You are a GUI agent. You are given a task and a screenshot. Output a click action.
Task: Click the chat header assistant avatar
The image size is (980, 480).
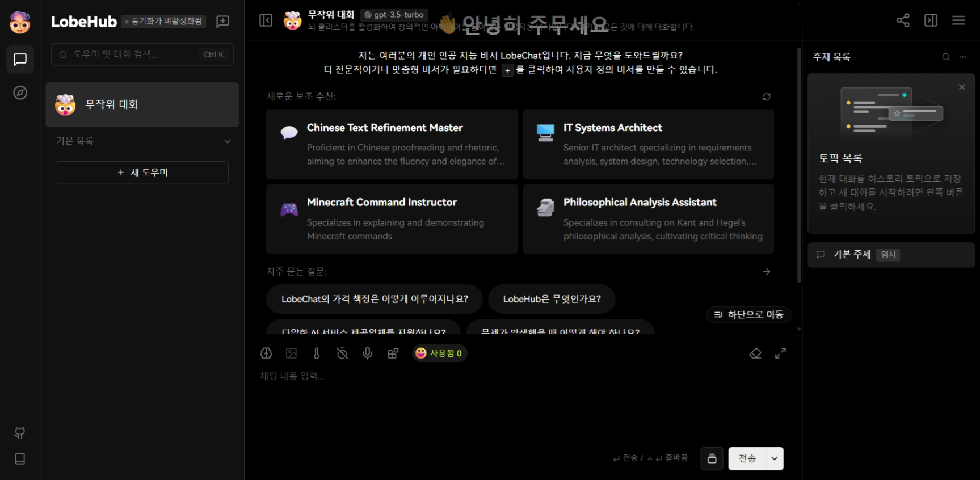(x=293, y=20)
